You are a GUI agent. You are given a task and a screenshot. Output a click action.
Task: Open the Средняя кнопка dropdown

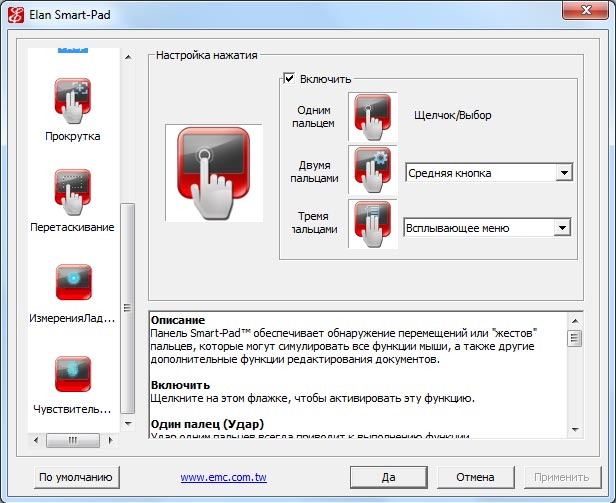[x=489, y=173]
